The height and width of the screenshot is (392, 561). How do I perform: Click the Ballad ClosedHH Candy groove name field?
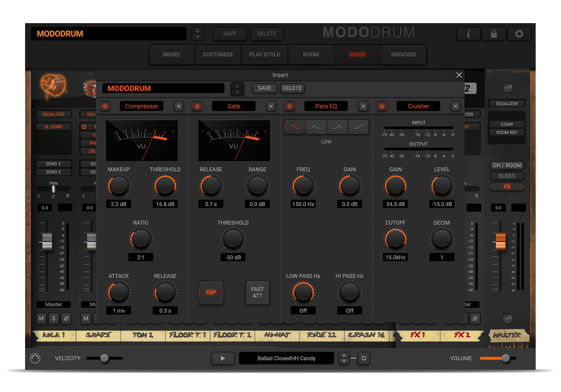(286, 358)
